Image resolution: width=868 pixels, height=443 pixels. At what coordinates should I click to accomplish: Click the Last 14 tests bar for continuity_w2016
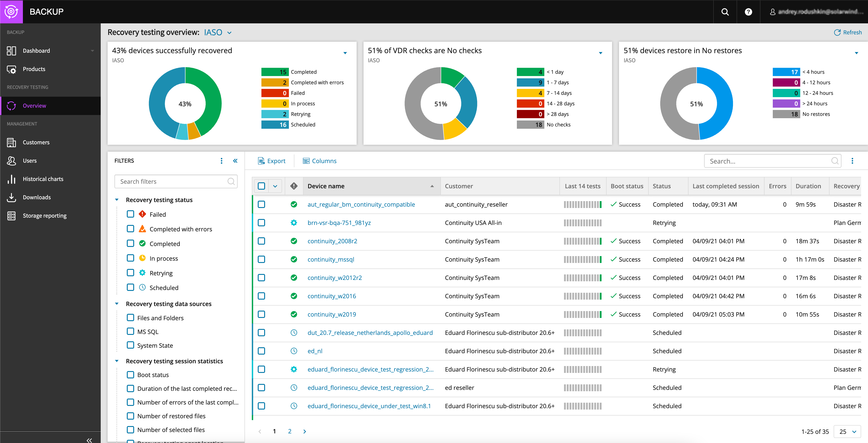583,296
